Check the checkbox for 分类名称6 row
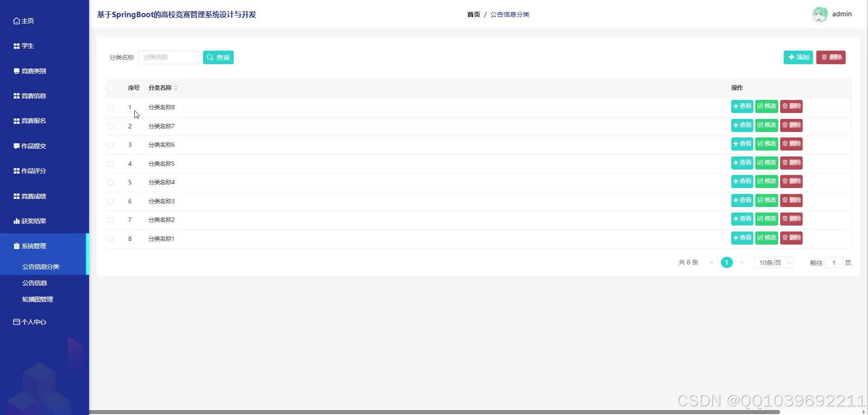Viewport: 868px width, 415px height. (x=111, y=145)
